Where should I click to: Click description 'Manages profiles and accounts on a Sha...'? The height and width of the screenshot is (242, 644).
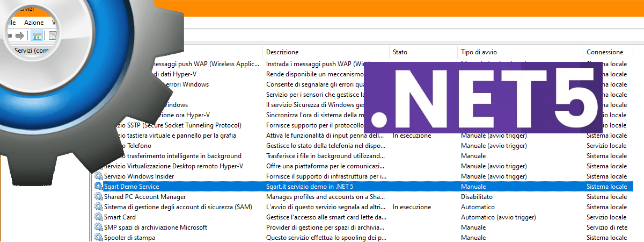click(326, 197)
